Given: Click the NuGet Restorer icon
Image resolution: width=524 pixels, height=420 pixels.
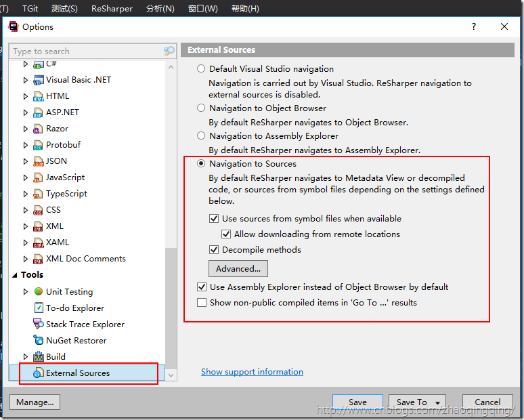Looking at the screenshot, I should click(39, 341).
